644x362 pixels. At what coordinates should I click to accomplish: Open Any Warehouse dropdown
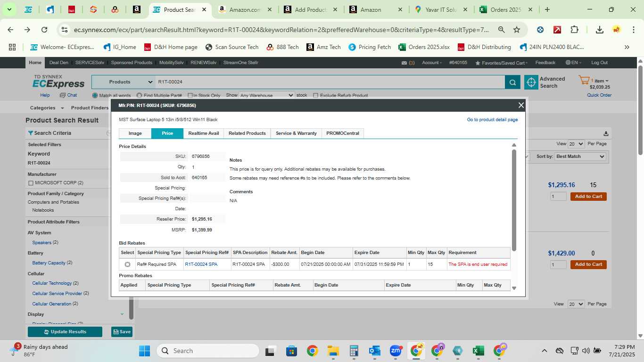pyautogui.click(x=266, y=95)
